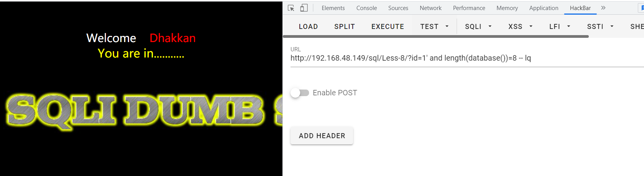Open the SQLI dropdown menu
Viewport: 644px width, 176px height.
click(x=478, y=27)
